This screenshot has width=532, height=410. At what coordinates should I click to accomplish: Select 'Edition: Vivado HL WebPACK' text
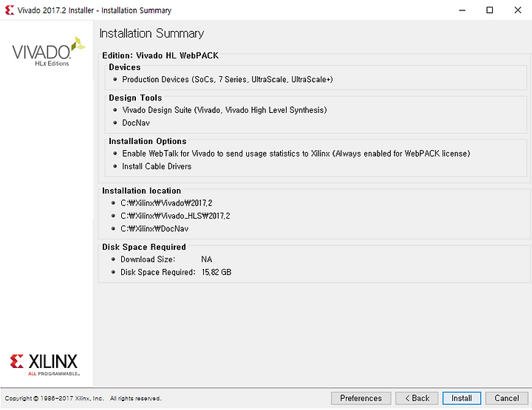[x=160, y=55]
